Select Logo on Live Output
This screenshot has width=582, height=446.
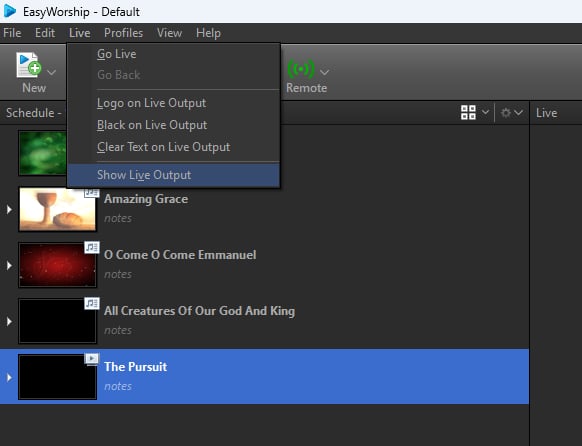(x=173, y=103)
